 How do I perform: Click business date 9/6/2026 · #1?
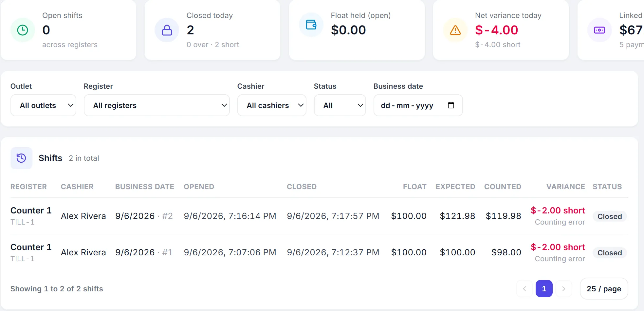pos(144,252)
